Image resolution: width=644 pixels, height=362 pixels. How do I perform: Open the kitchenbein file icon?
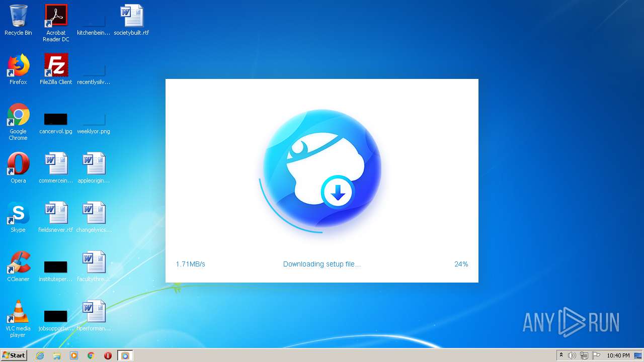point(94,23)
